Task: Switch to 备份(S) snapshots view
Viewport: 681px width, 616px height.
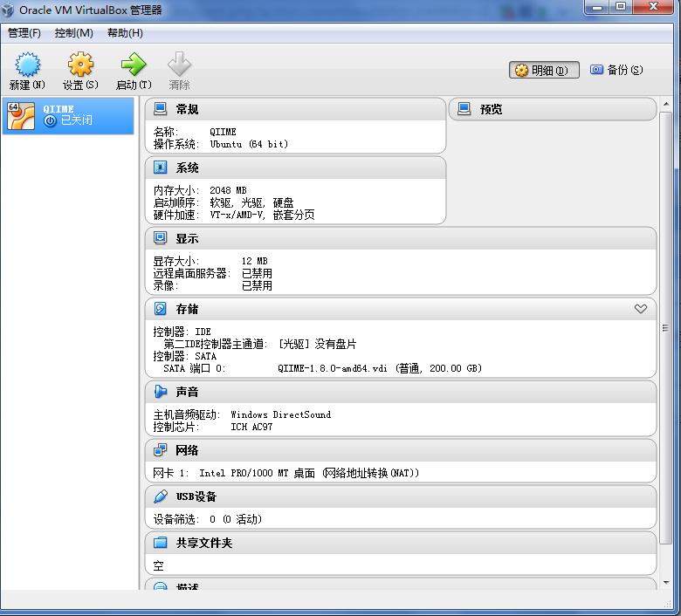Action: click(x=616, y=70)
